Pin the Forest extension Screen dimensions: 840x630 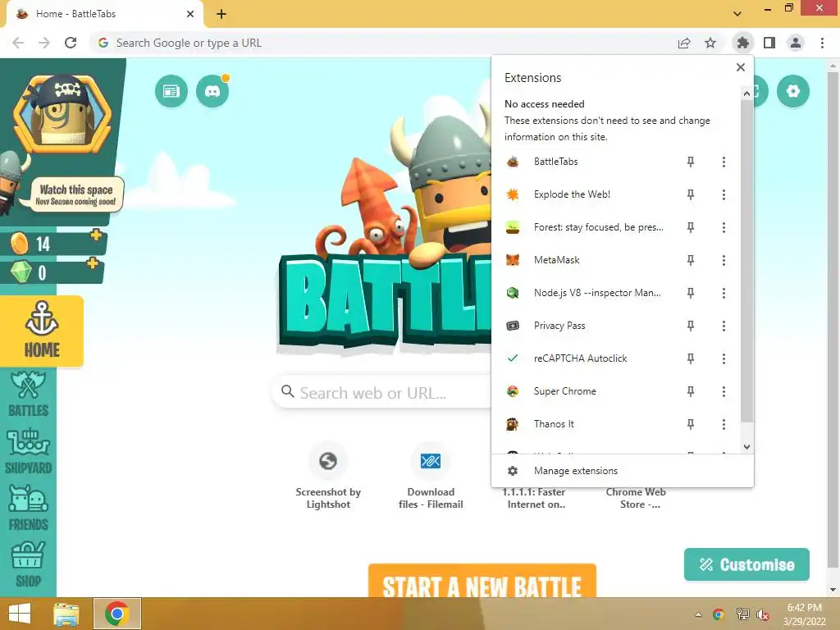[691, 227]
